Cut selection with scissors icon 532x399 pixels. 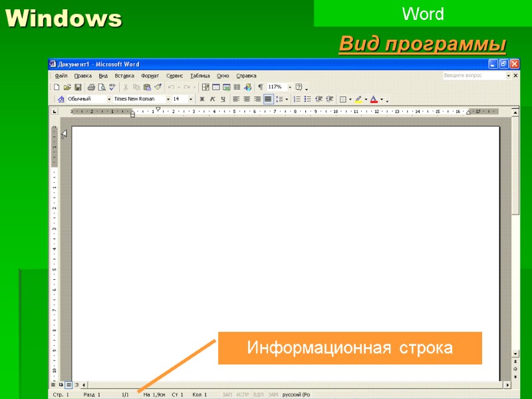126,87
